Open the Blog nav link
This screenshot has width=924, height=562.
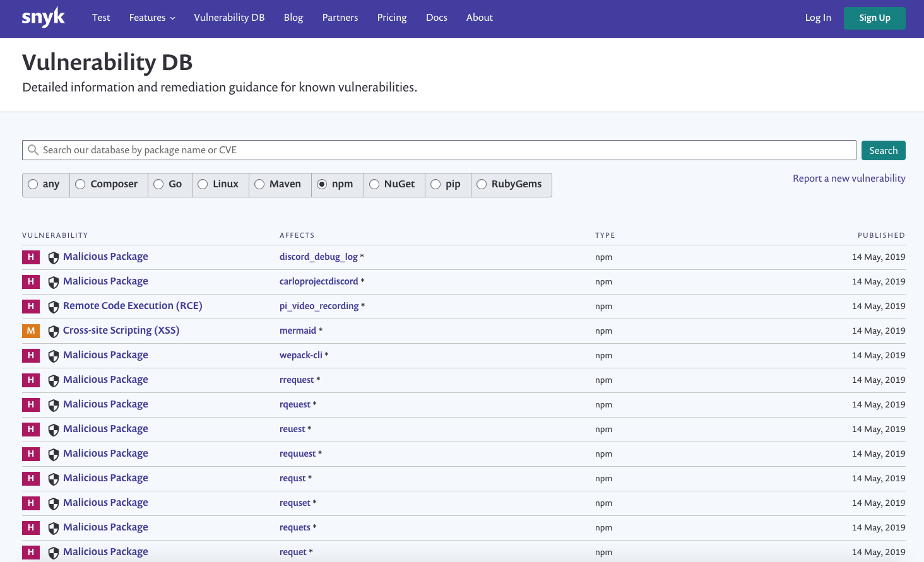(293, 18)
